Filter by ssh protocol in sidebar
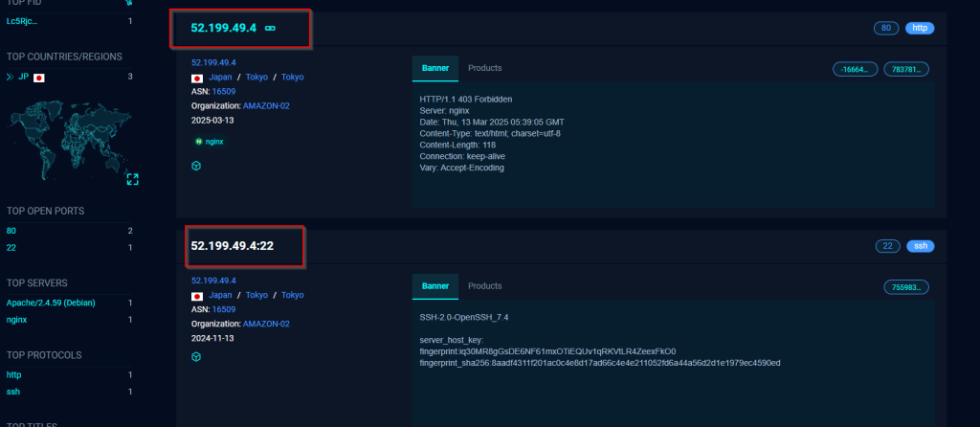Viewport: 980px width, 427px height. coord(12,392)
